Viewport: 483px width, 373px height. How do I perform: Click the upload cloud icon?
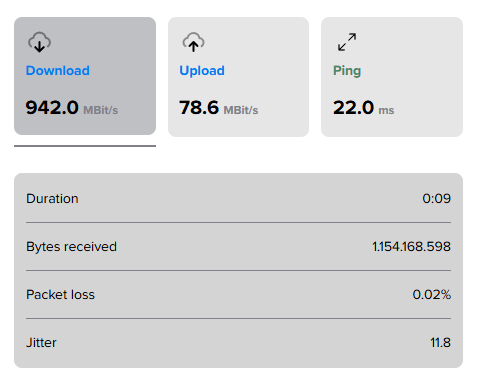[193, 42]
